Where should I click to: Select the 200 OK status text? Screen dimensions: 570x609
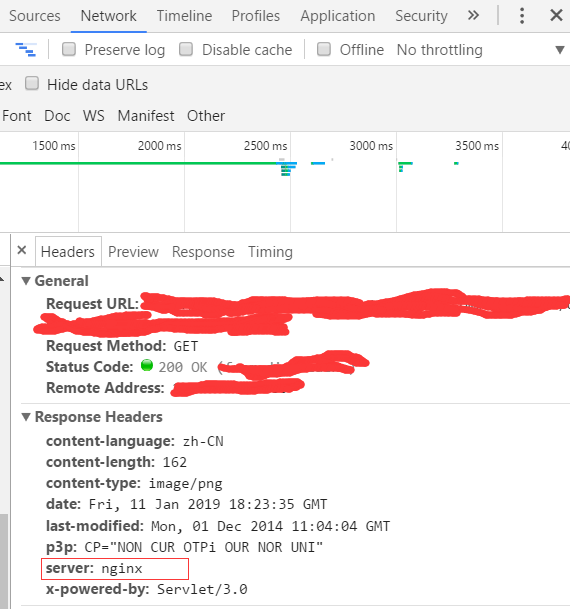(183, 367)
